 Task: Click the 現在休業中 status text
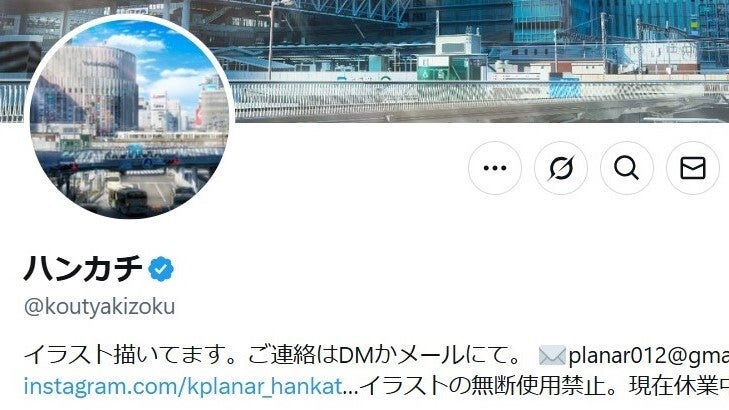(679, 386)
